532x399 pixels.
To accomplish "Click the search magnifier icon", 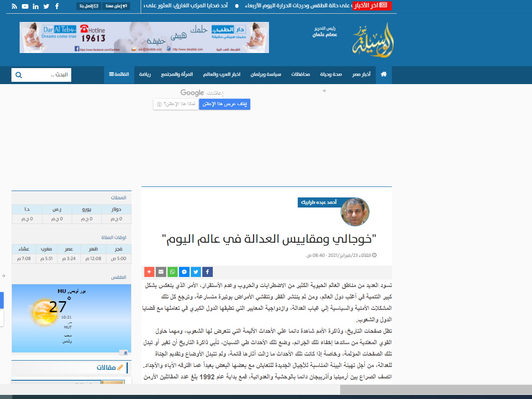I will (19, 75).
